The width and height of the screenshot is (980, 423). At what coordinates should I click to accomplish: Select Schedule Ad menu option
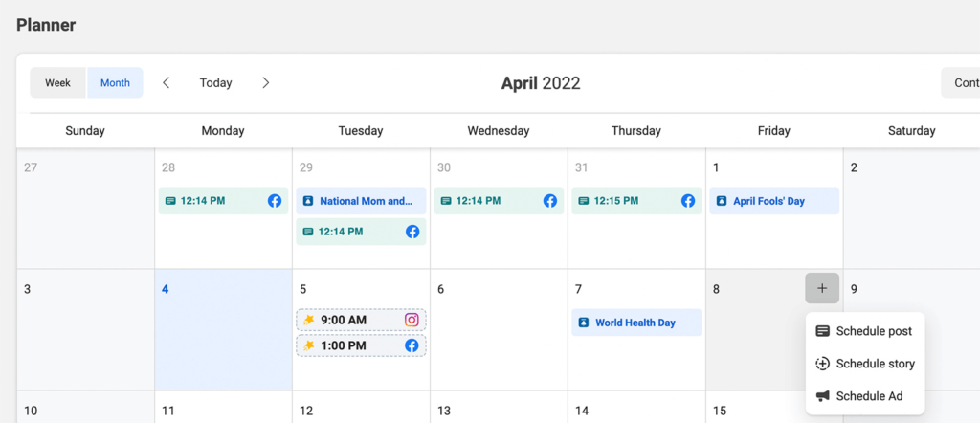tap(865, 396)
